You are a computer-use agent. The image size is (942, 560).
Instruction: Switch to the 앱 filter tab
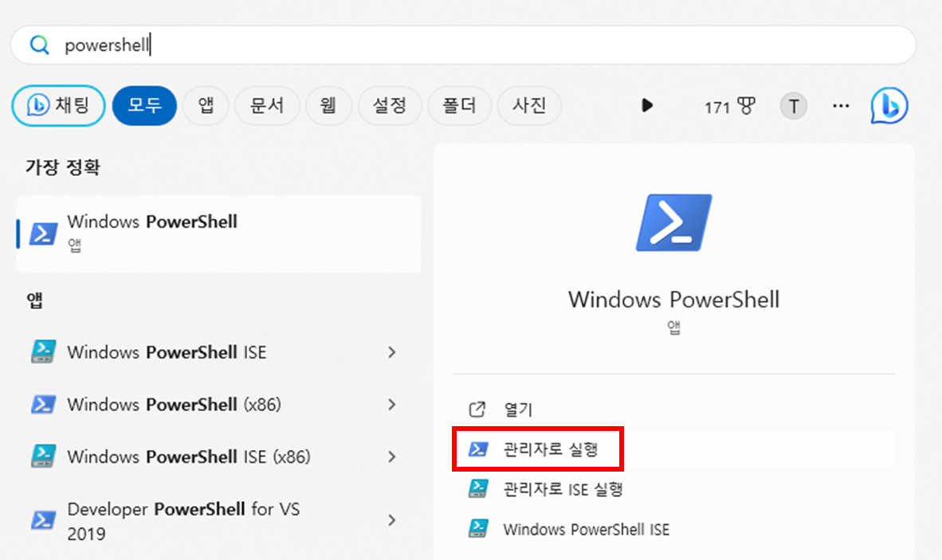tap(206, 106)
